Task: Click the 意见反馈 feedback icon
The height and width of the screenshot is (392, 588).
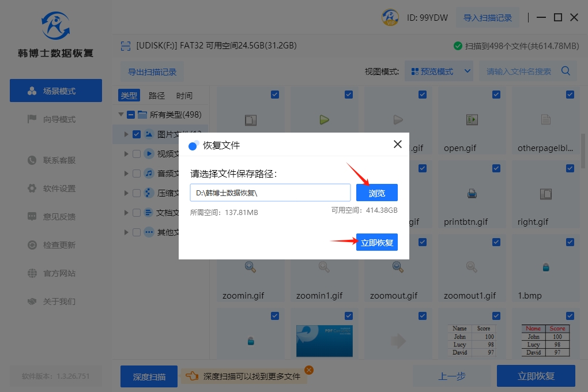Action: pyautogui.click(x=32, y=217)
